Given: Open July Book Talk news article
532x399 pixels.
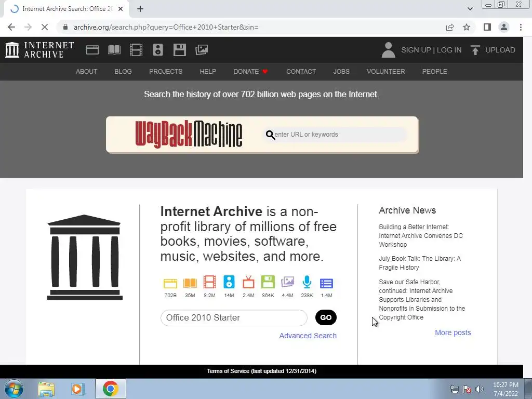Looking at the screenshot, I should point(420,263).
